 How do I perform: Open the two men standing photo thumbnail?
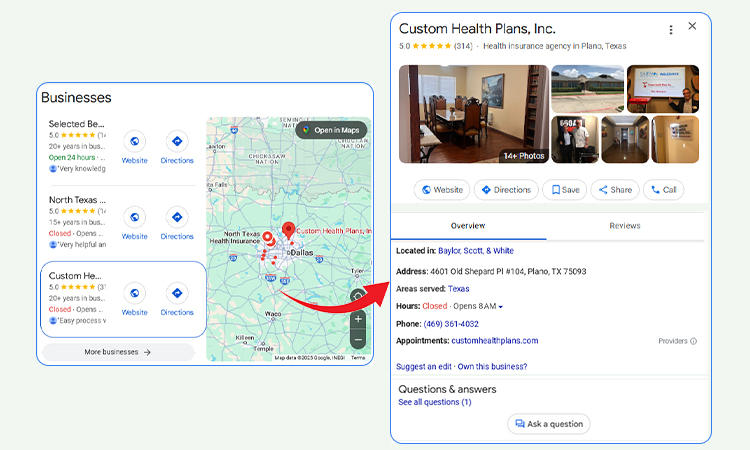(x=575, y=139)
